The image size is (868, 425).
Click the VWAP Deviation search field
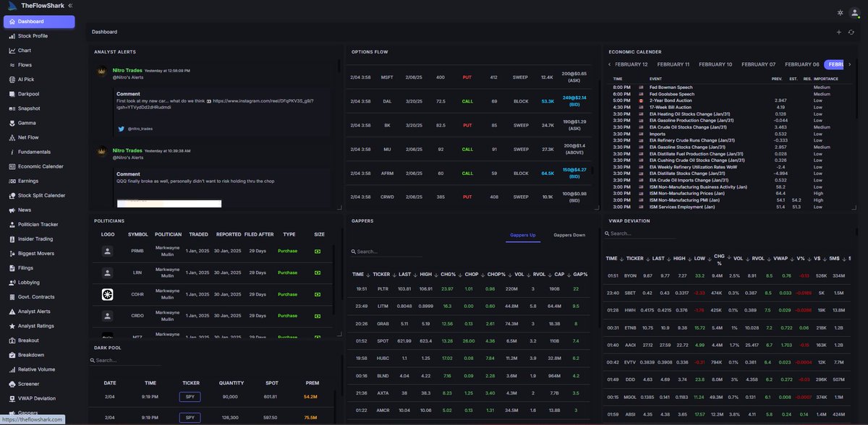(x=641, y=233)
